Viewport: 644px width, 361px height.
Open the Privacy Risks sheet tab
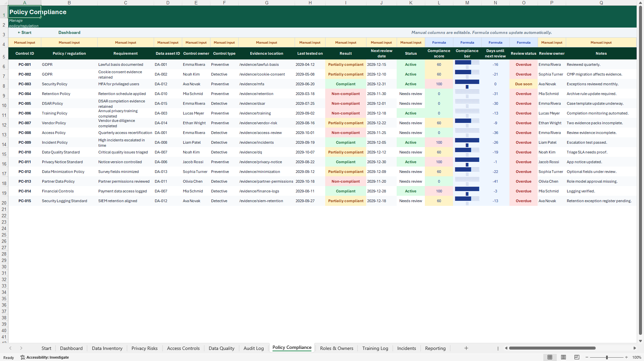tap(144, 348)
